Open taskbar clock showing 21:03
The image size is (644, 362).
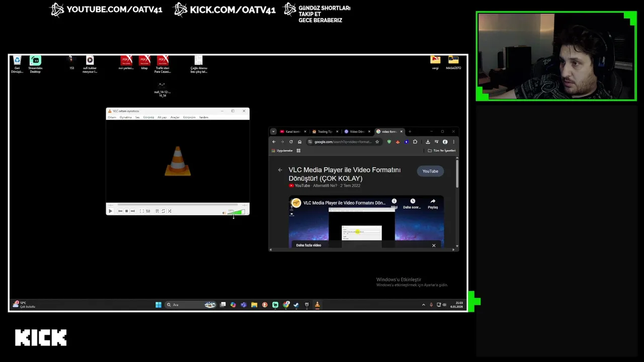point(457,305)
